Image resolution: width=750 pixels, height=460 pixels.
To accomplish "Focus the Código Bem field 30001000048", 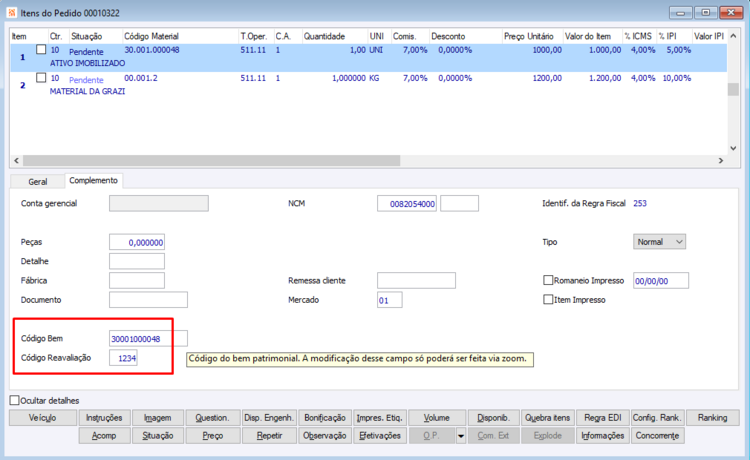I will point(148,338).
